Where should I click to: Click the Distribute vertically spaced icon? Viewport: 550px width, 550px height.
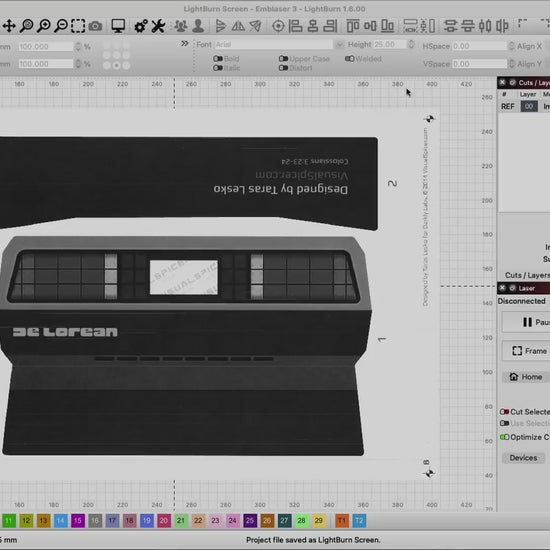[x=428, y=26]
